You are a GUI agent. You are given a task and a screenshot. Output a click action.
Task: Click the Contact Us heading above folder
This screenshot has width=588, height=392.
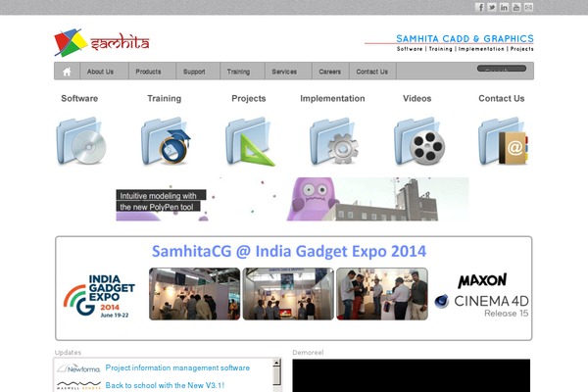tap(502, 99)
